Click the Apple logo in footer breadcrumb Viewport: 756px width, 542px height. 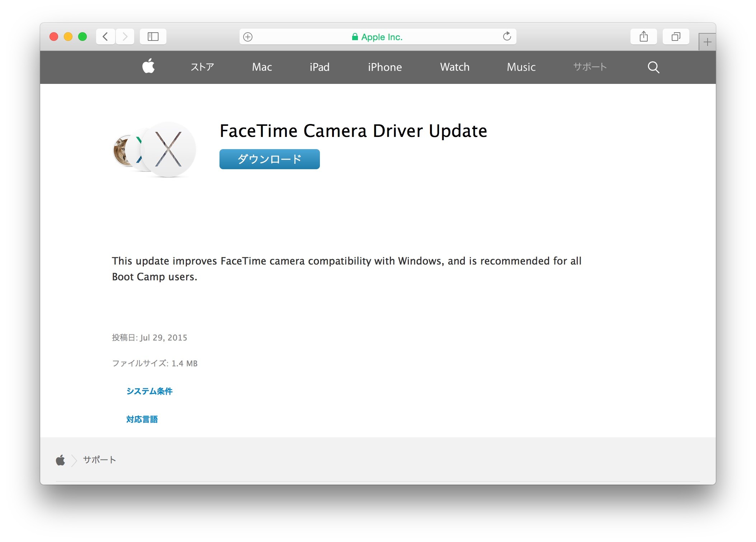coord(61,460)
